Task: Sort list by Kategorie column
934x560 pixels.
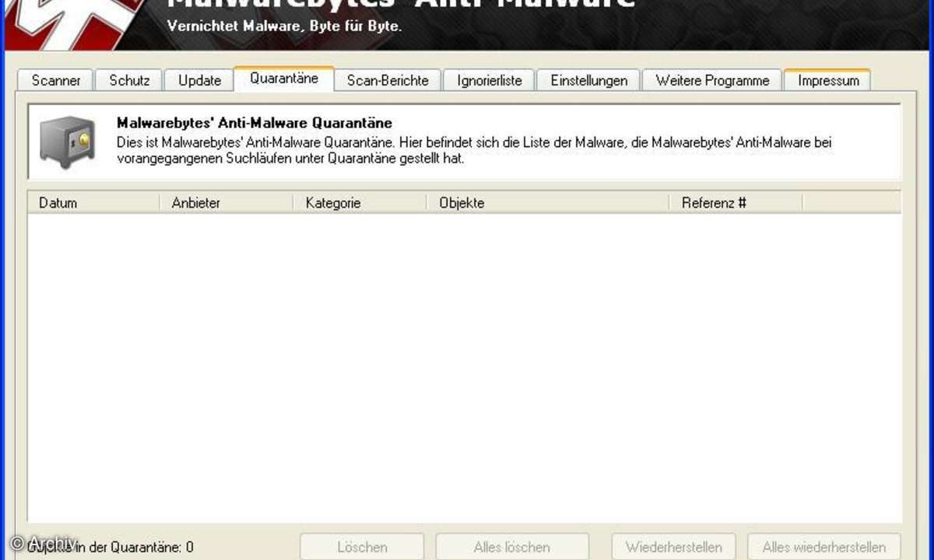Action: click(x=360, y=203)
